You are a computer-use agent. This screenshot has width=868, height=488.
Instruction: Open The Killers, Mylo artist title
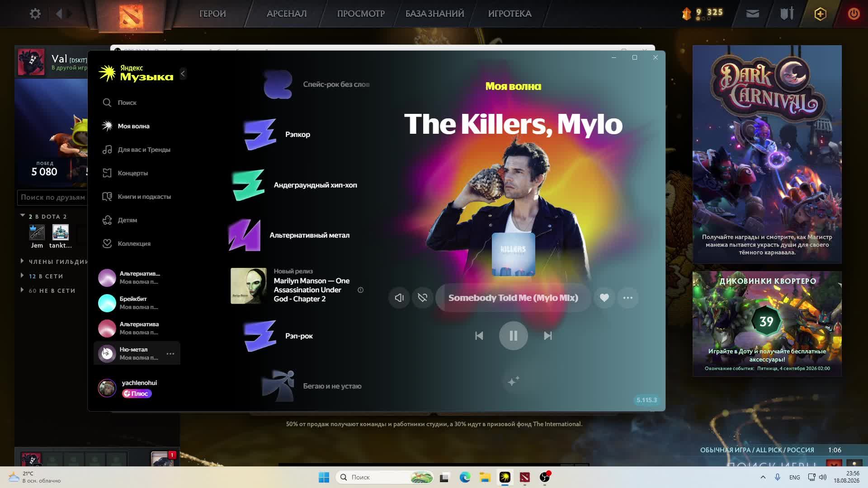[513, 124]
